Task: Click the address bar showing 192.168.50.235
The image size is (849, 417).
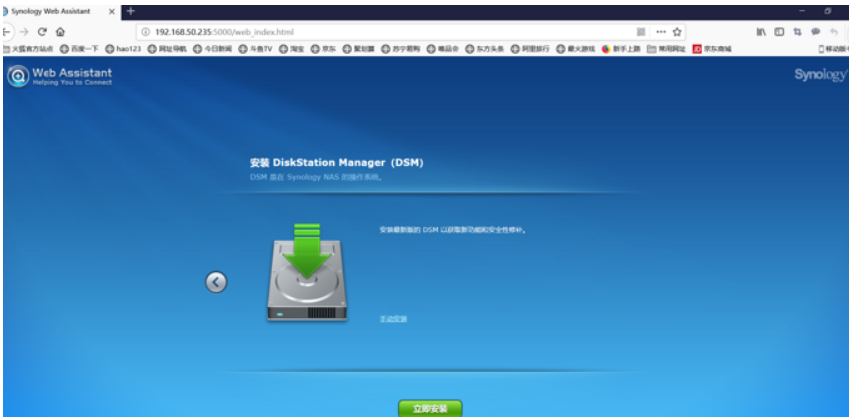Action: 412,32
